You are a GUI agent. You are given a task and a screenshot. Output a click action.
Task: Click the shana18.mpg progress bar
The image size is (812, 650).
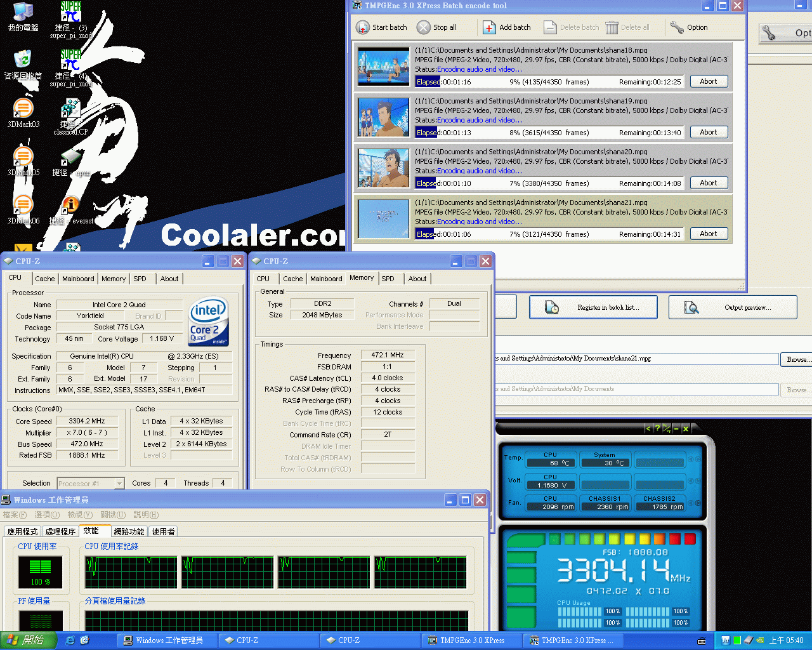[x=549, y=82]
